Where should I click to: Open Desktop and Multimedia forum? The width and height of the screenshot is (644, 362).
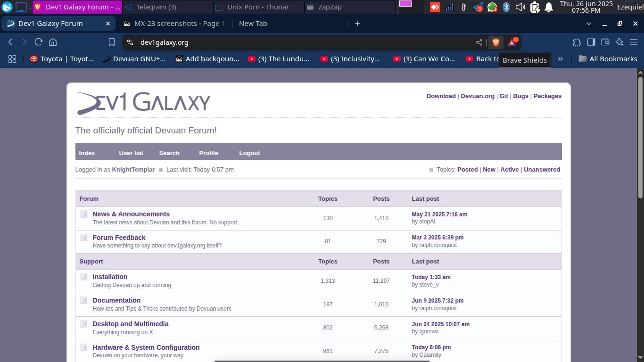[131, 324]
